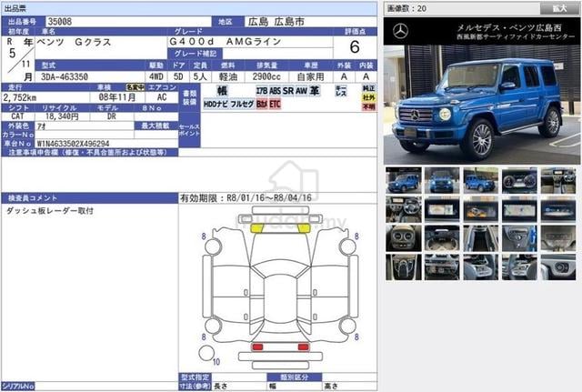Click the left yellow marker on car diagram

256,228
